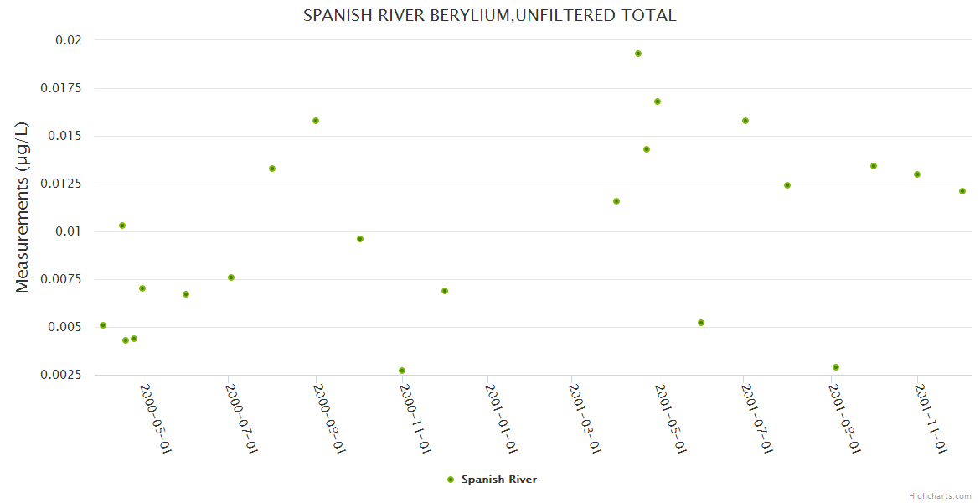Image resolution: width=980 pixels, height=503 pixels.
Task: Click the low point near 2001-09-01
Action: [x=836, y=367]
